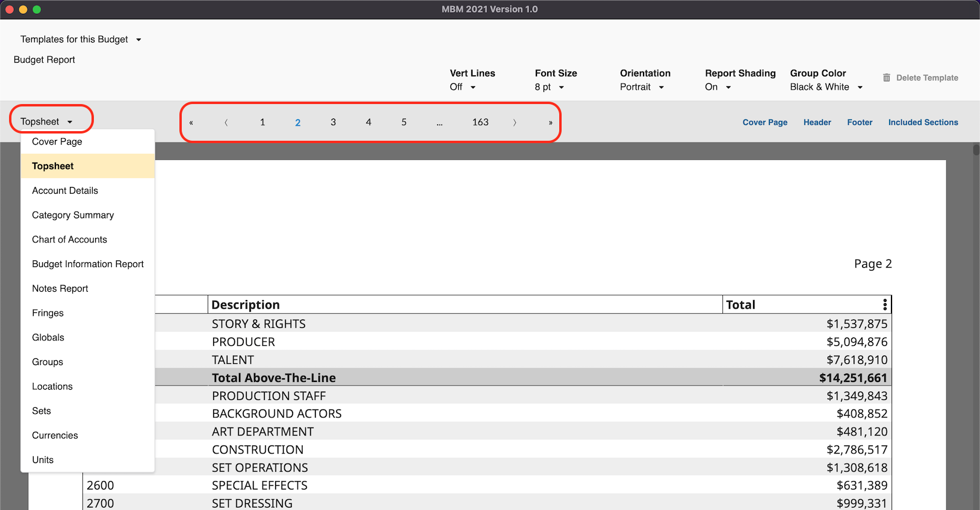This screenshot has width=980, height=510.
Task: Open the three-dot menu in Total column
Action: (x=884, y=305)
